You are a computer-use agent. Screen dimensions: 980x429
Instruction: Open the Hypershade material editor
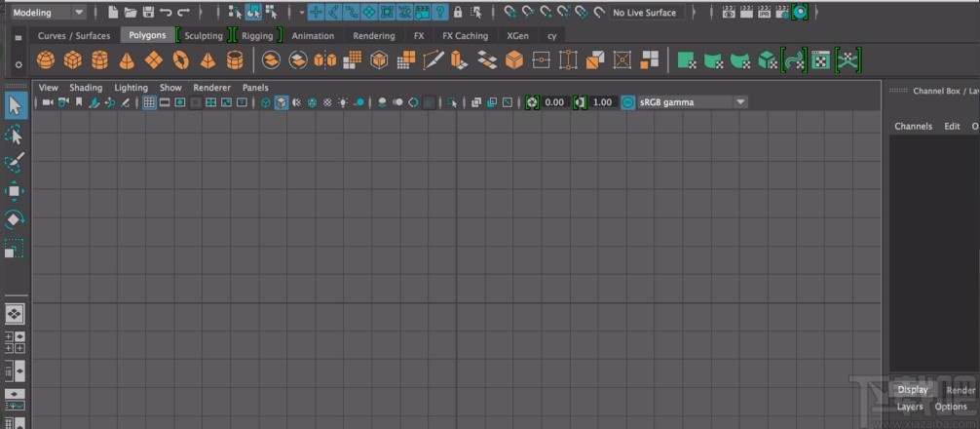click(800, 12)
